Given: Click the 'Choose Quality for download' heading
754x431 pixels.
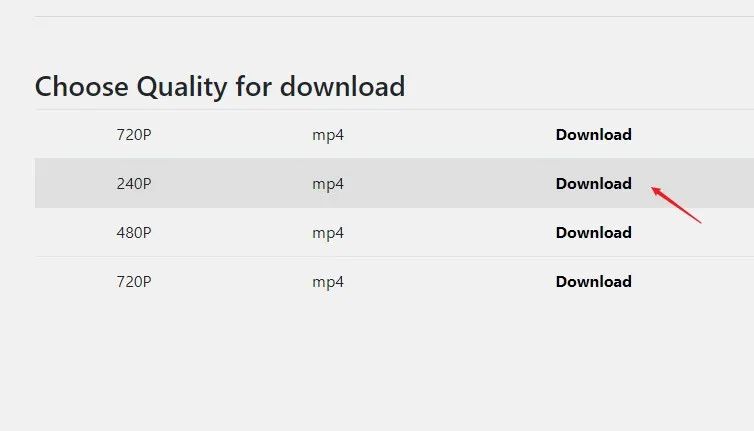Looking at the screenshot, I should pyautogui.click(x=220, y=87).
